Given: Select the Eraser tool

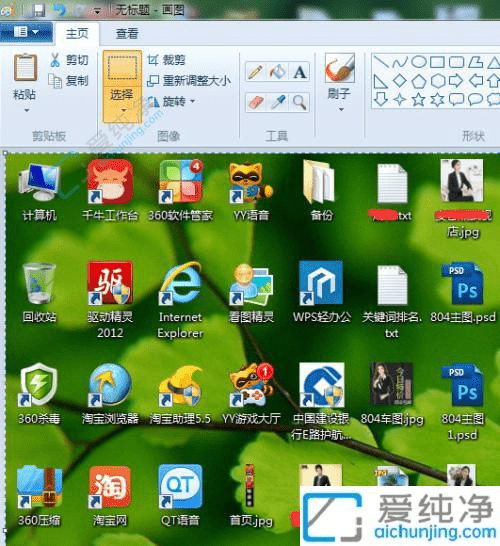Looking at the screenshot, I should tap(255, 102).
